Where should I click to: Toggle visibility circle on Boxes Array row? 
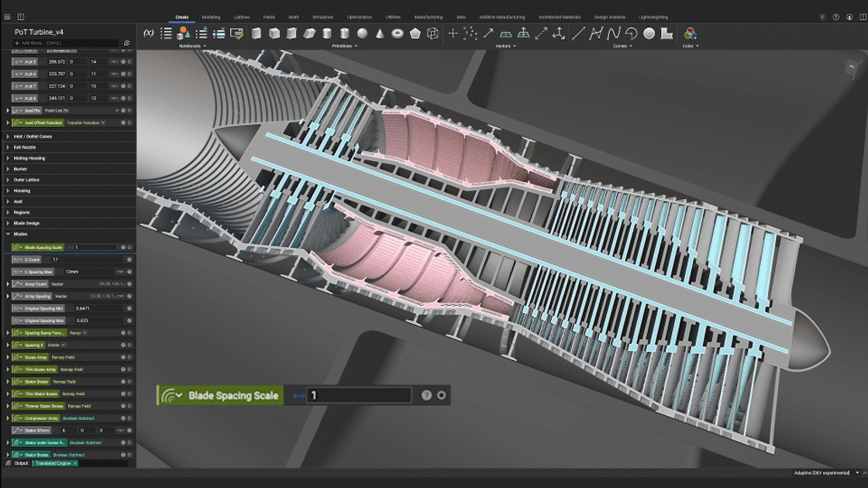129,357
